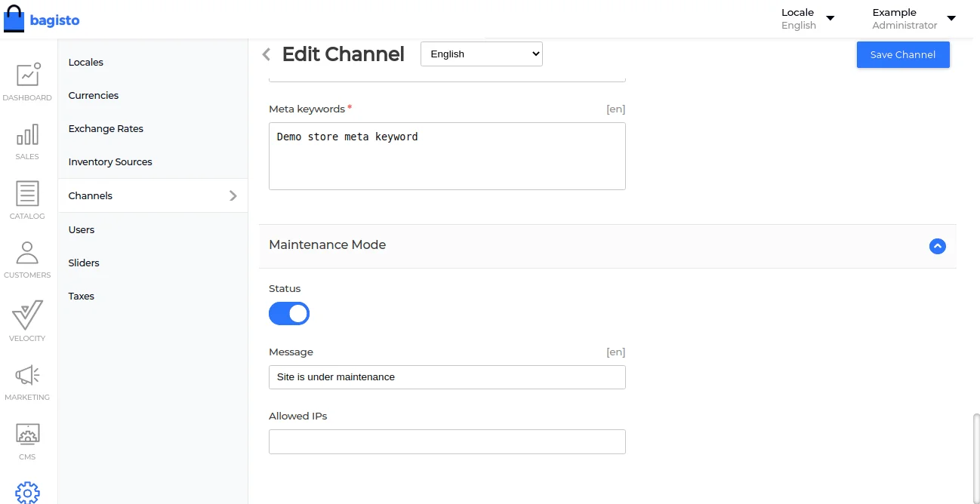Open the Marketing megaphone icon
Screen dimensions: 980x504
27,375
